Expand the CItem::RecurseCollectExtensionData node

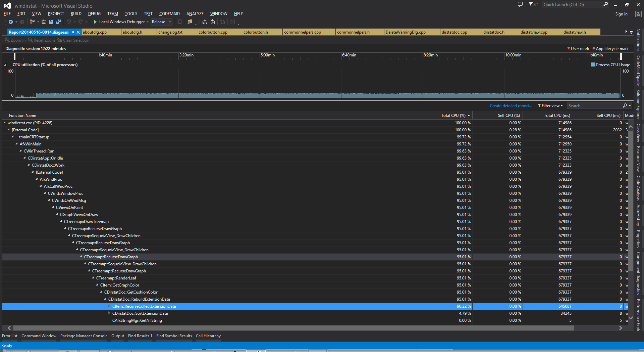pos(109,306)
